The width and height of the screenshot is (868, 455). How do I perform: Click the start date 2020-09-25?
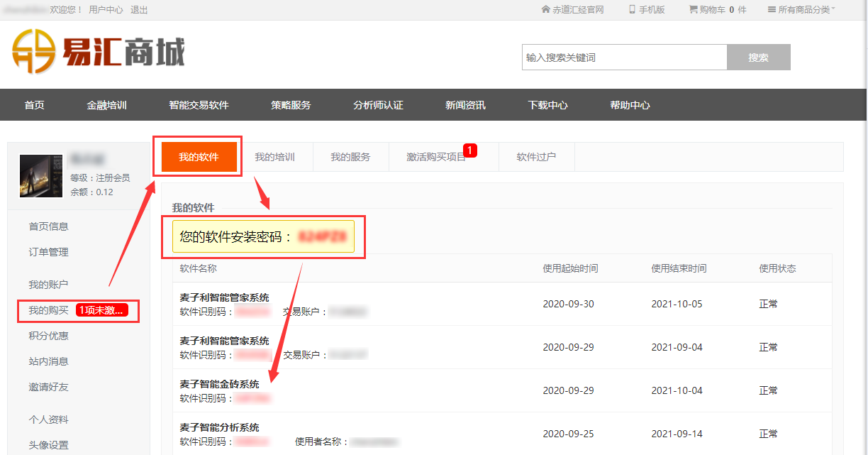(x=569, y=434)
